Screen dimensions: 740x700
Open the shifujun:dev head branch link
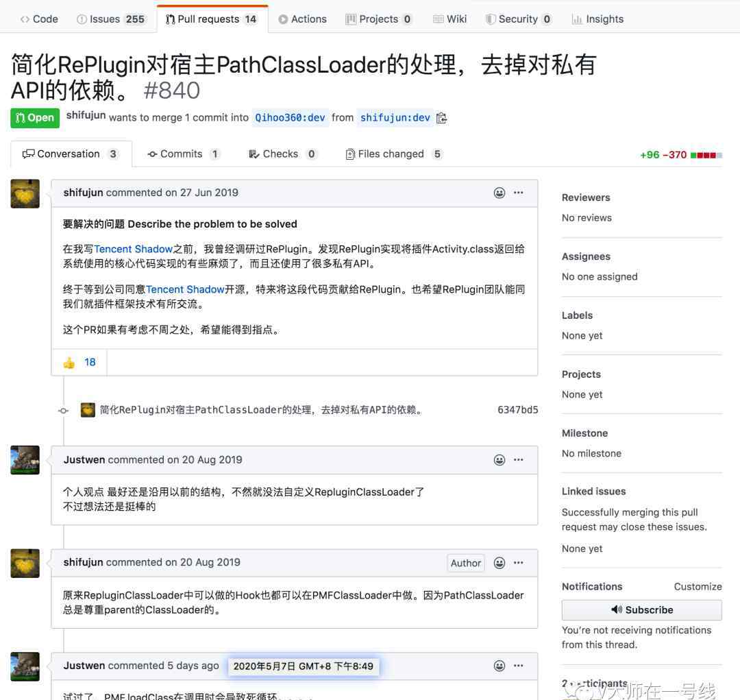(x=395, y=118)
